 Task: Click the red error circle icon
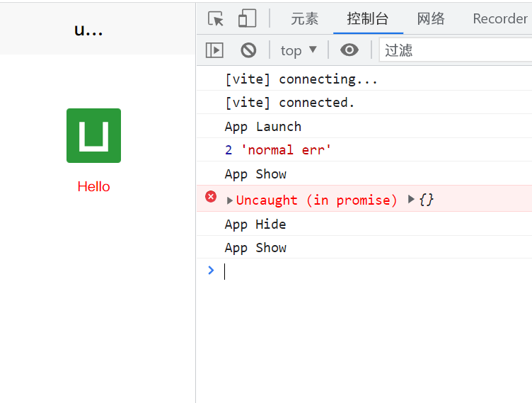coord(211,197)
